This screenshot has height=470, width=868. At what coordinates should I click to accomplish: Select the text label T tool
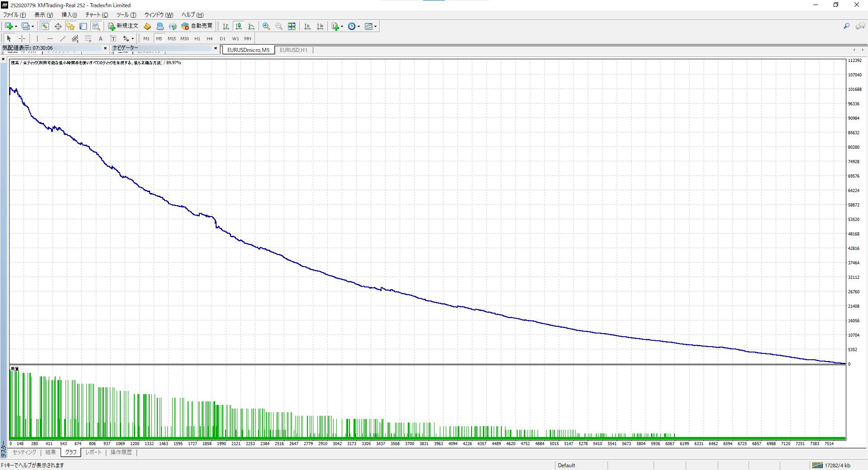(x=113, y=38)
